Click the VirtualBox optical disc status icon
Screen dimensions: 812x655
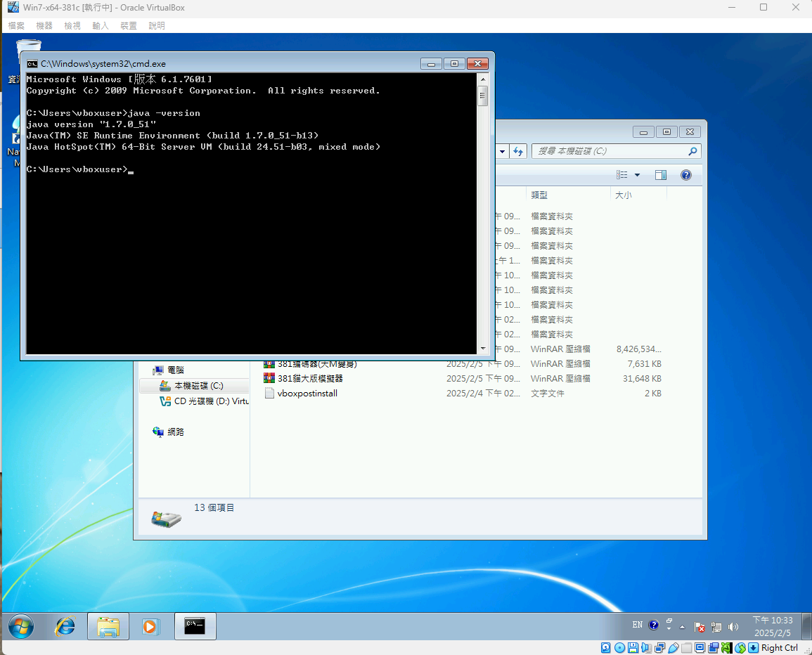(619, 648)
